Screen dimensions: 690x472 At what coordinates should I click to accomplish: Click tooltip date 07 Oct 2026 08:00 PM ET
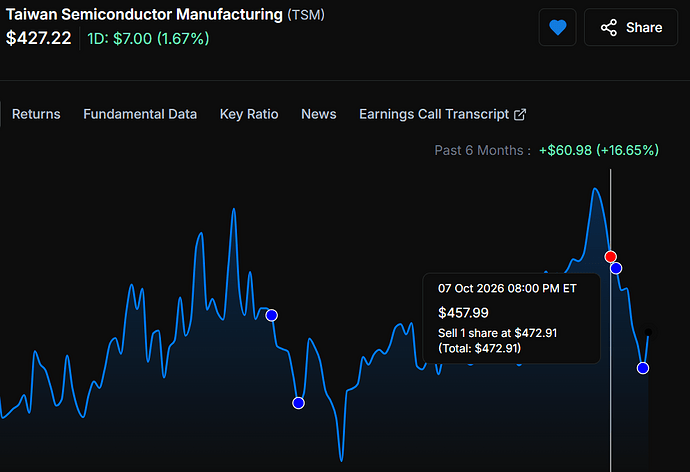(507, 289)
